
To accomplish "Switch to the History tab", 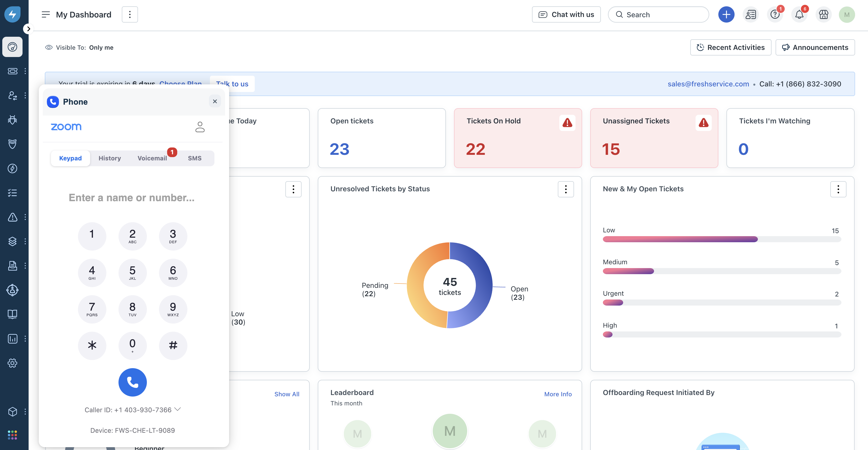I will click(109, 158).
